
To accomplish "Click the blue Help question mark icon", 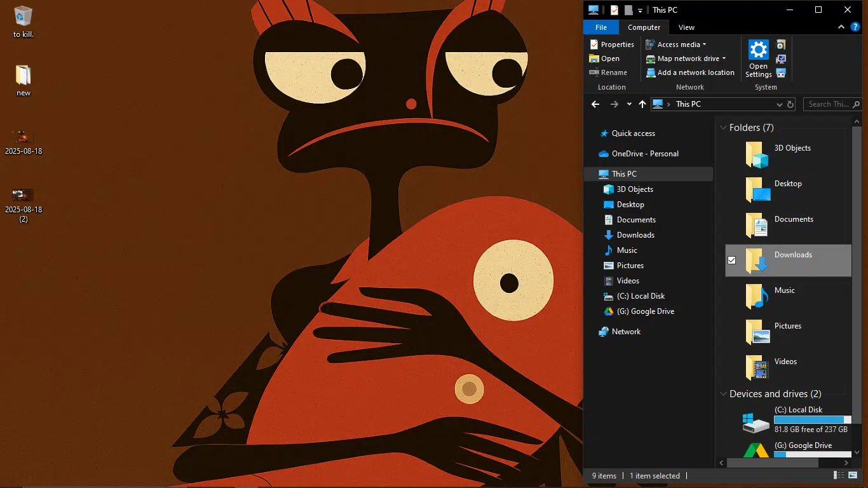I will (855, 27).
